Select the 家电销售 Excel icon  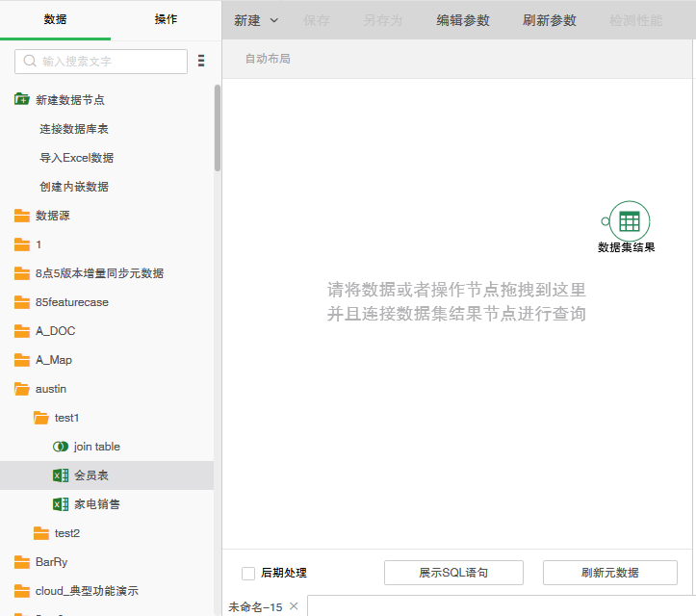tap(60, 504)
